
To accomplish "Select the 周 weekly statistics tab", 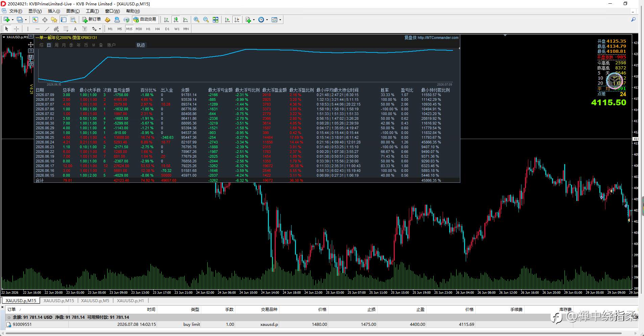I will [x=56, y=45].
